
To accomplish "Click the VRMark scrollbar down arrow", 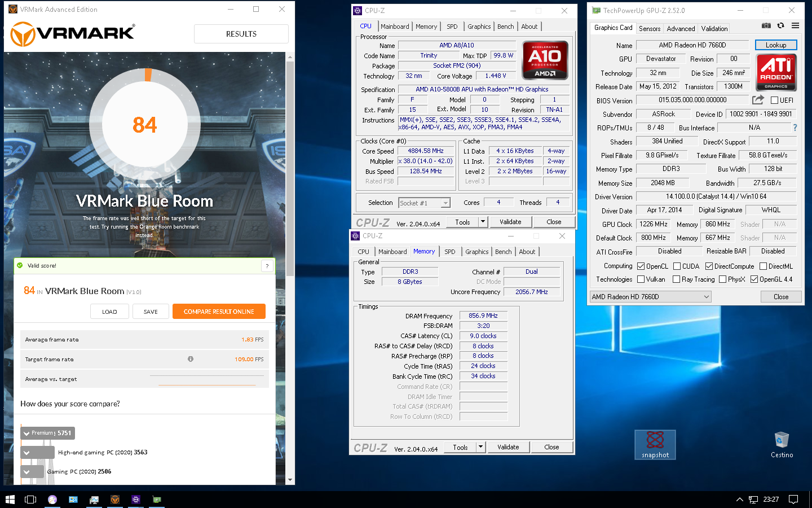I will point(290,480).
